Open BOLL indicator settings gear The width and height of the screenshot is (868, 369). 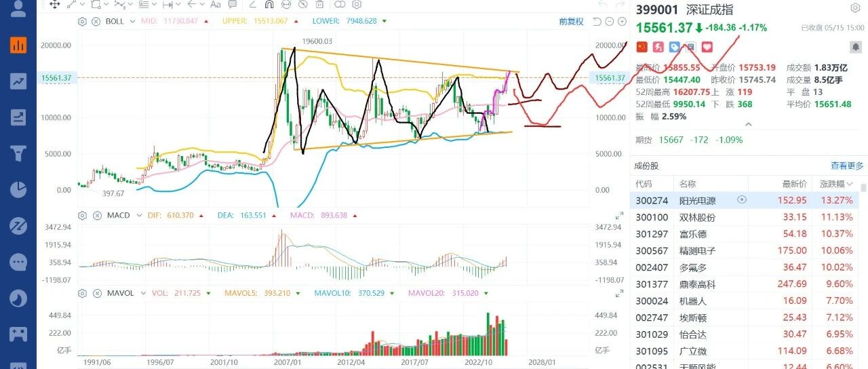point(82,21)
